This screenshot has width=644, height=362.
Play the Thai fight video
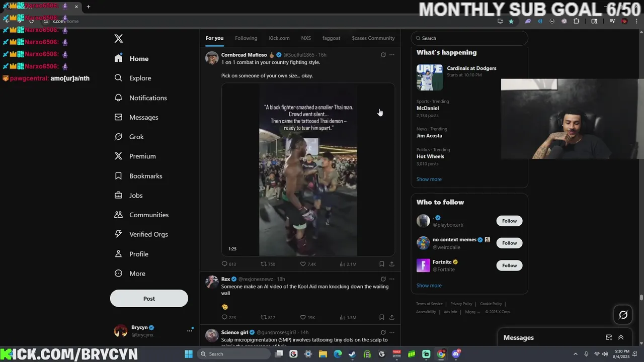point(308,170)
